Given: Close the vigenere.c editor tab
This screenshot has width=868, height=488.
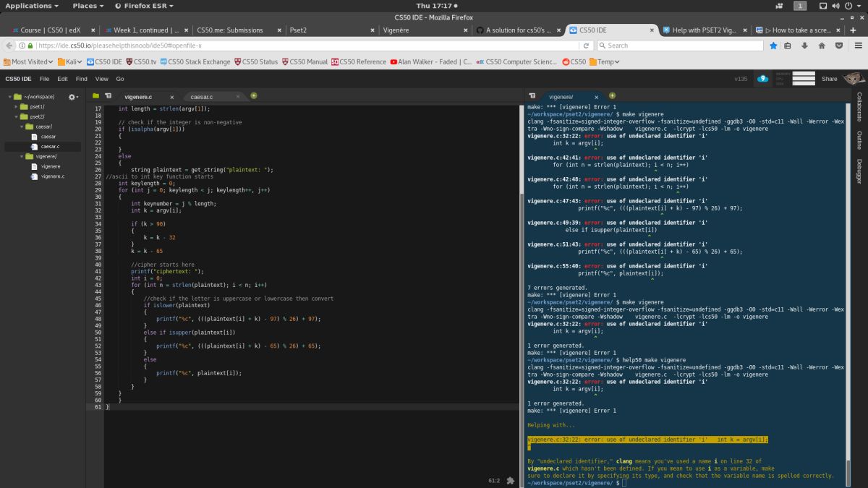Looking at the screenshot, I should [171, 96].
